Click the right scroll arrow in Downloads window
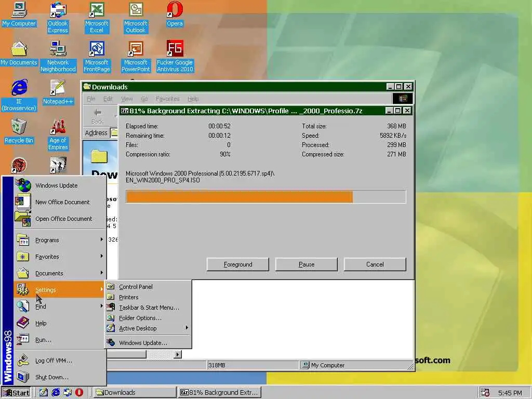The height and width of the screenshot is (399, 532). tap(178, 354)
